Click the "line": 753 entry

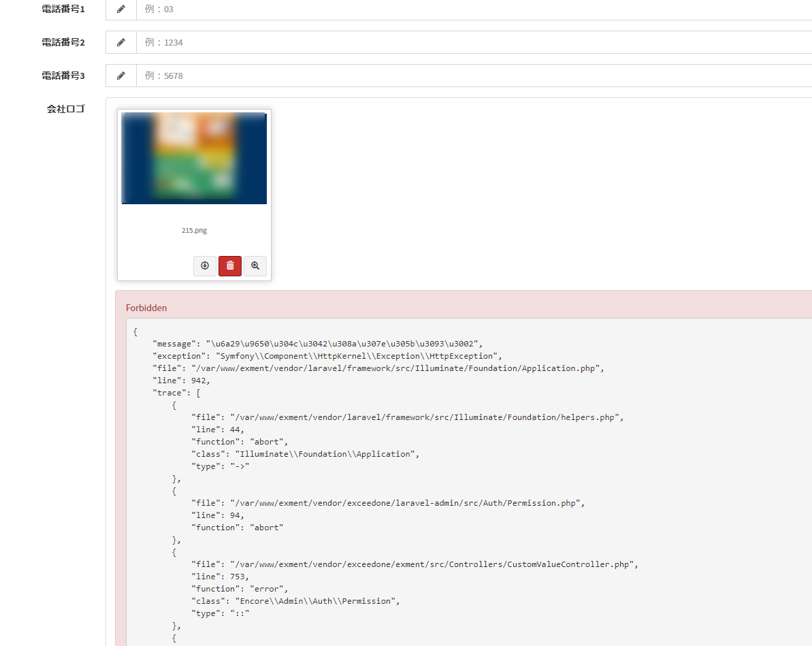pyautogui.click(x=220, y=577)
